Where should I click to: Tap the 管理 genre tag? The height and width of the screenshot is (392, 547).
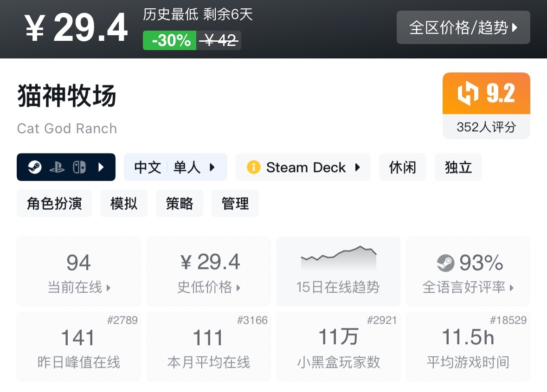pos(235,203)
